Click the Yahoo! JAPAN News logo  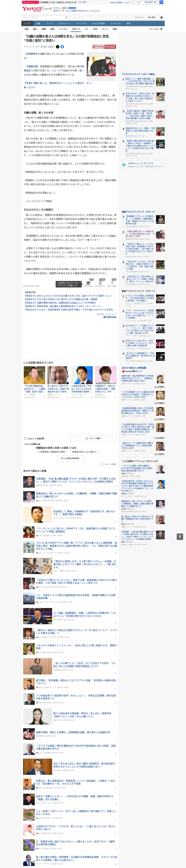tap(37, 9)
